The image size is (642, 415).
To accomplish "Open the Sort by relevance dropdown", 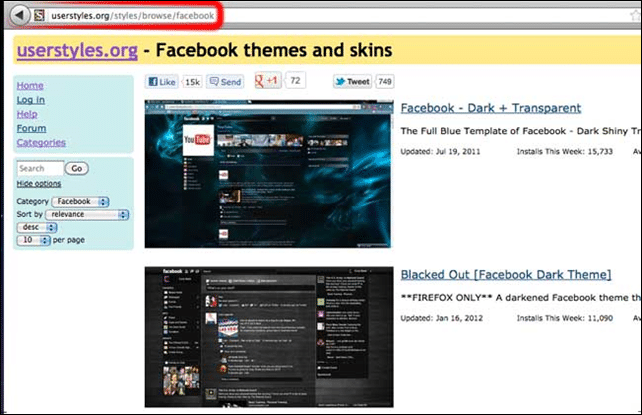I will (87, 214).
